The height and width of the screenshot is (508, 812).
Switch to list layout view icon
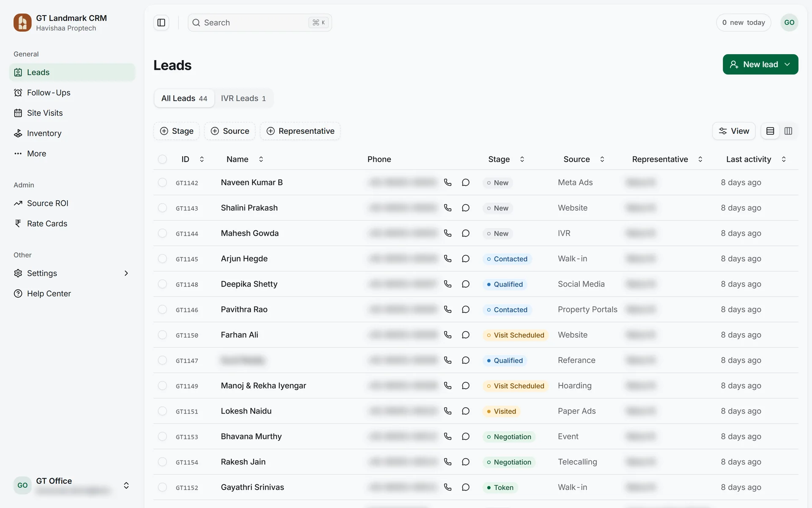point(770,131)
